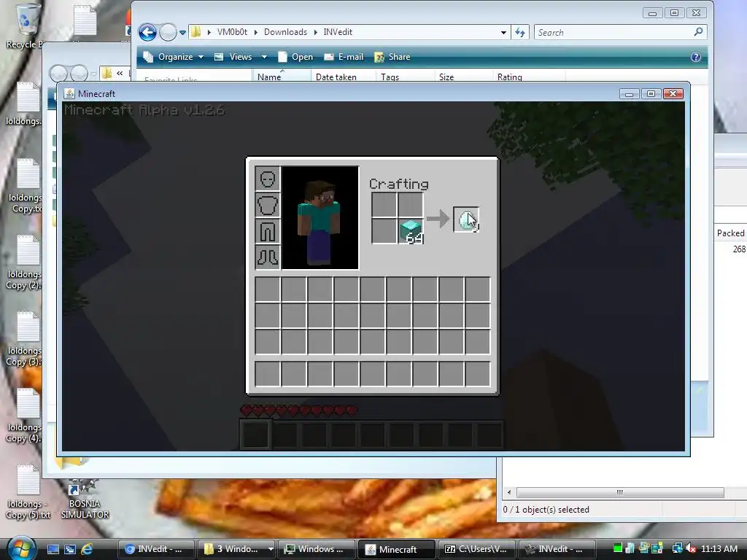Image resolution: width=747 pixels, height=560 pixels.
Task: Expand the Views dropdown arrow
Action: [264, 57]
